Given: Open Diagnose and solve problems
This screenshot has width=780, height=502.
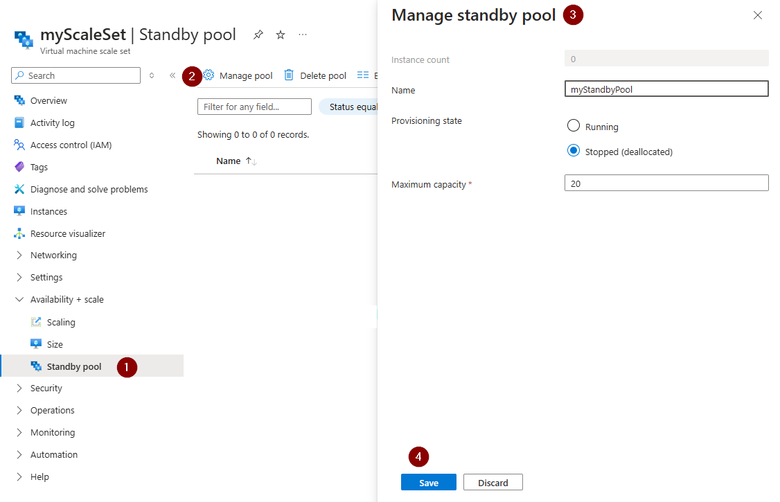Looking at the screenshot, I should click(89, 189).
